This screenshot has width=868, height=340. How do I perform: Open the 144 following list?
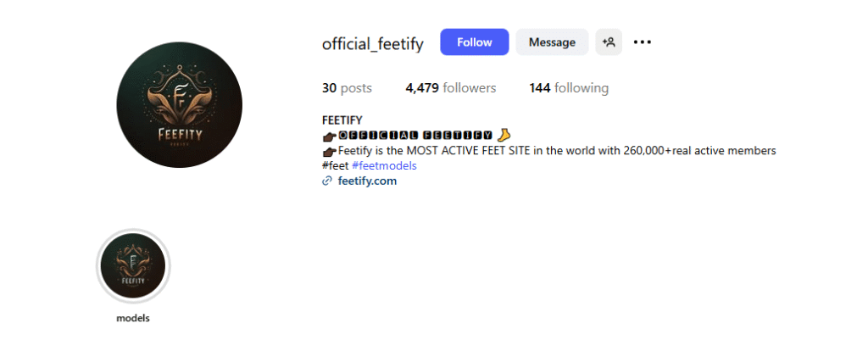click(x=569, y=88)
